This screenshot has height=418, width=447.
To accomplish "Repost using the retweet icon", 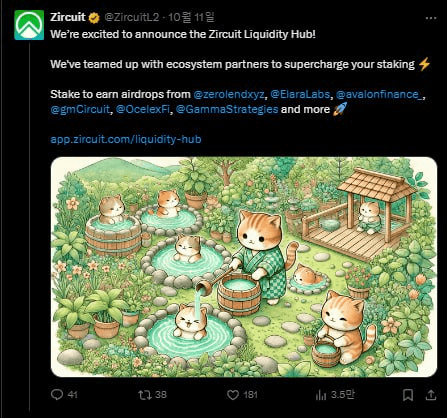I will (x=145, y=395).
